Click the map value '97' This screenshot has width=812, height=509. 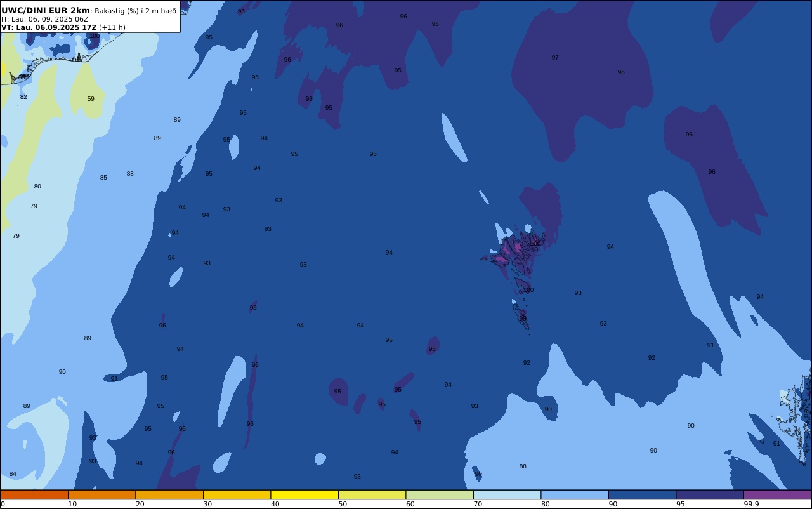(x=555, y=58)
